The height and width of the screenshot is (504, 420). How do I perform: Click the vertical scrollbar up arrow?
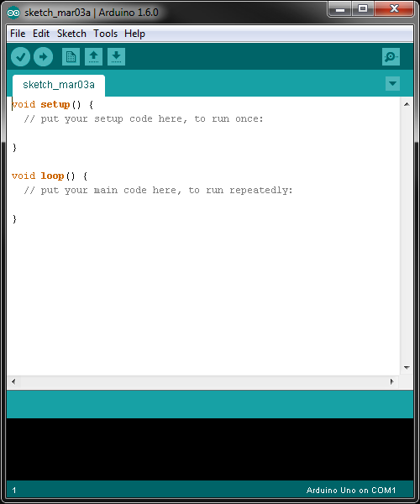[407, 104]
